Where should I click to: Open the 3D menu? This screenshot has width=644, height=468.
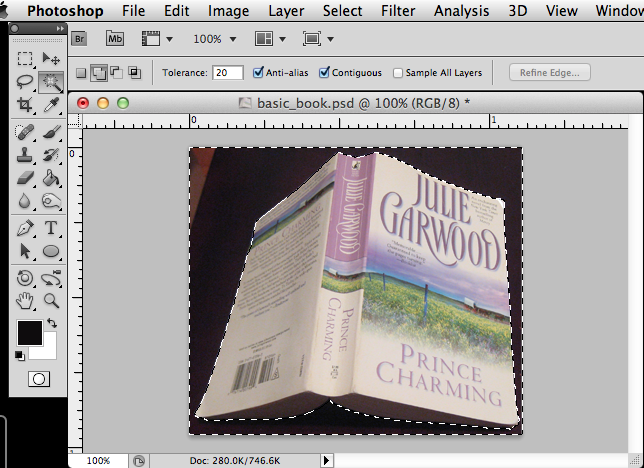click(x=518, y=11)
